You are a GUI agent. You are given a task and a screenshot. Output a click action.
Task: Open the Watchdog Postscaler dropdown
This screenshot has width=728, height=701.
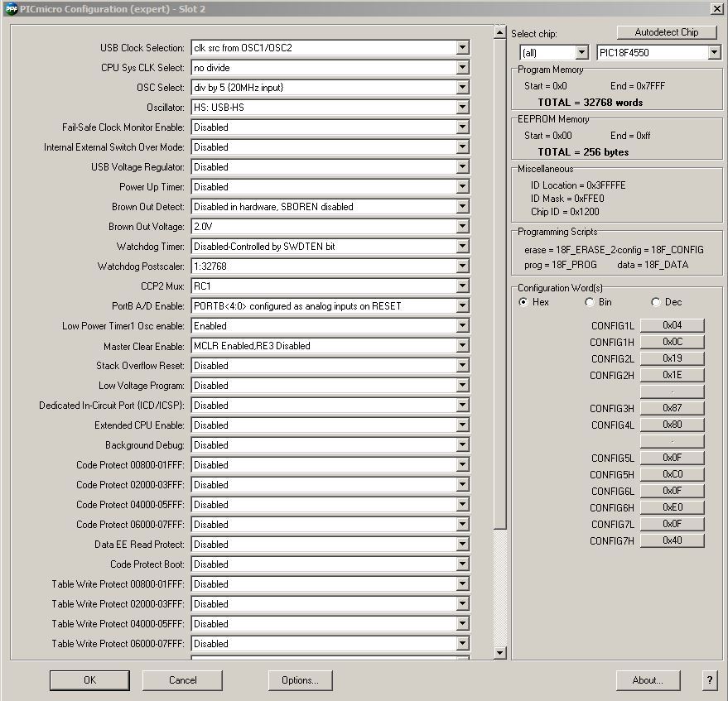click(462, 266)
